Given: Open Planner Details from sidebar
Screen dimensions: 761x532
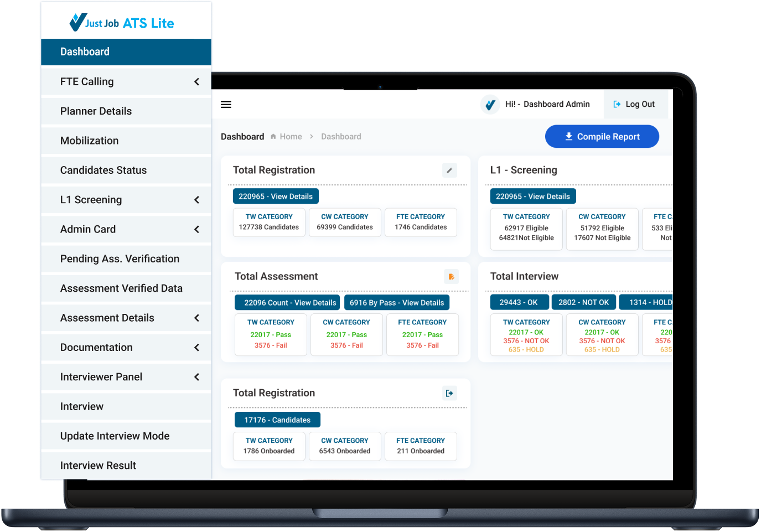Looking at the screenshot, I should coord(96,111).
